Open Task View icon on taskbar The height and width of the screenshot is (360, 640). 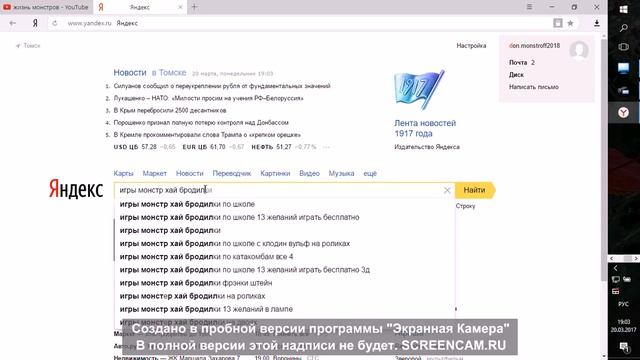coord(623,47)
